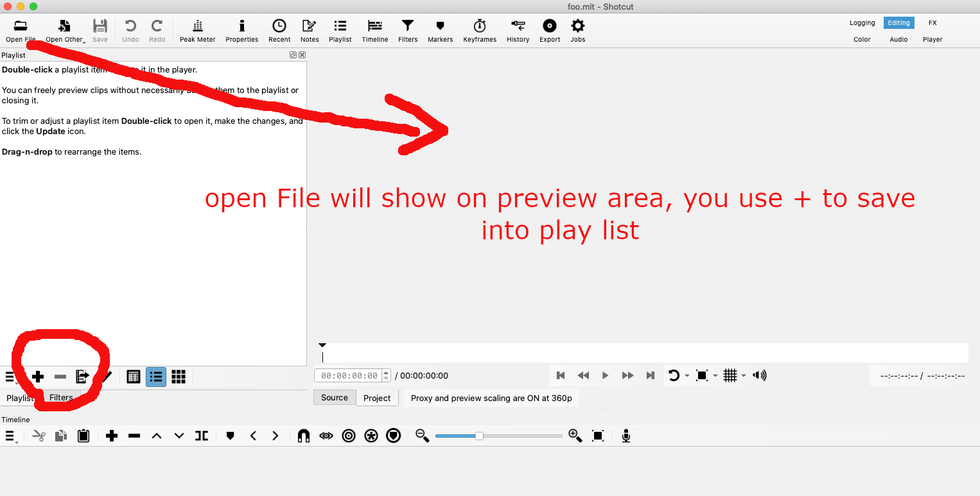Screen dimensions: 980x496
Task: Open the Keyframes panel
Action: (479, 30)
